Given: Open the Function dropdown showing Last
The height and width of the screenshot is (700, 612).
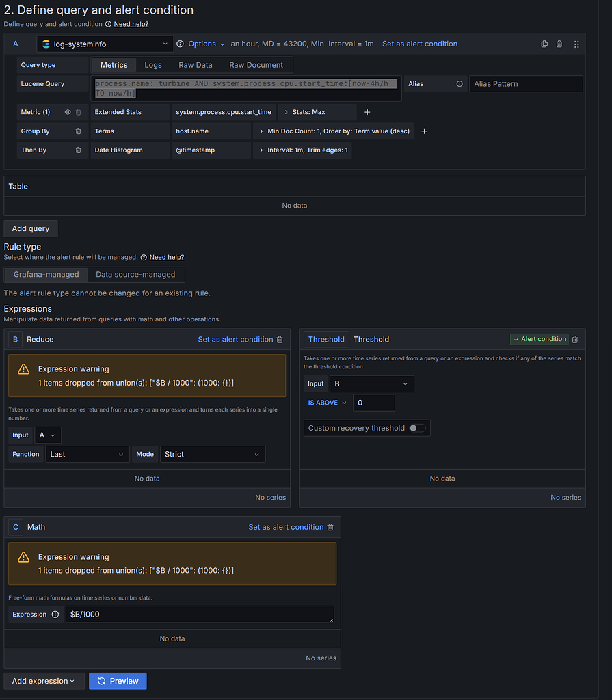Looking at the screenshot, I should click(x=87, y=454).
